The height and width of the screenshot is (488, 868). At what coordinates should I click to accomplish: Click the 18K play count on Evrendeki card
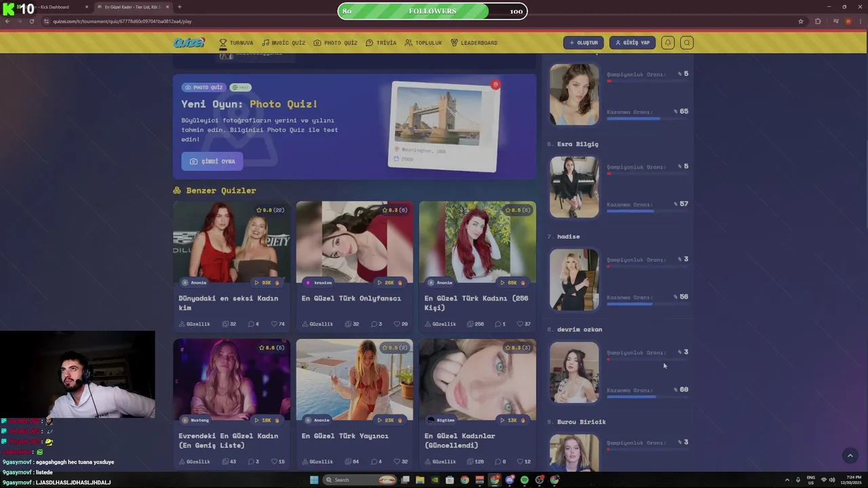pyautogui.click(x=267, y=420)
